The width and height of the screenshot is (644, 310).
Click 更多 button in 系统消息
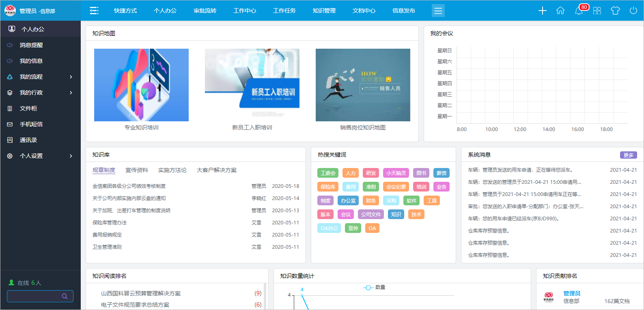(x=628, y=155)
